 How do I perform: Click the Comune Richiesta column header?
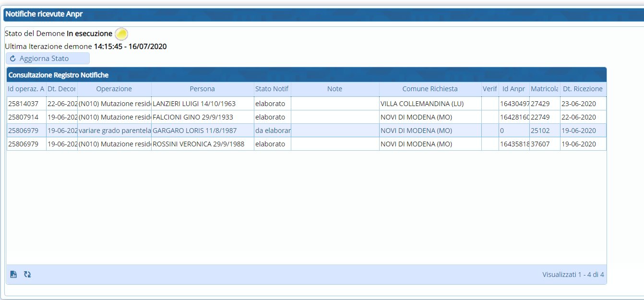pos(429,89)
